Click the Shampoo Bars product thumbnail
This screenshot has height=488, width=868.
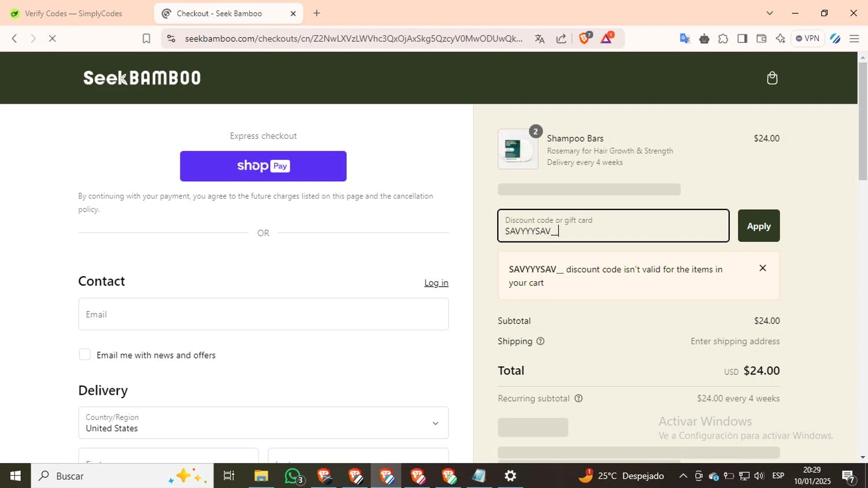tap(518, 149)
